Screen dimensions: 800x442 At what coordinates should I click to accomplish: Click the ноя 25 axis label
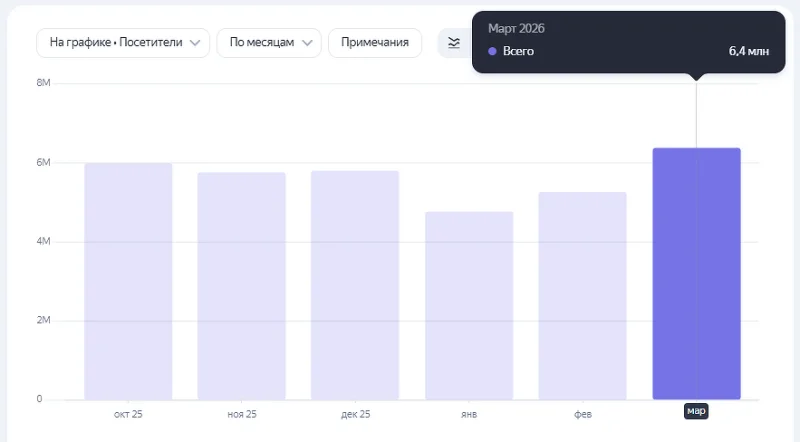[x=242, y=413]
